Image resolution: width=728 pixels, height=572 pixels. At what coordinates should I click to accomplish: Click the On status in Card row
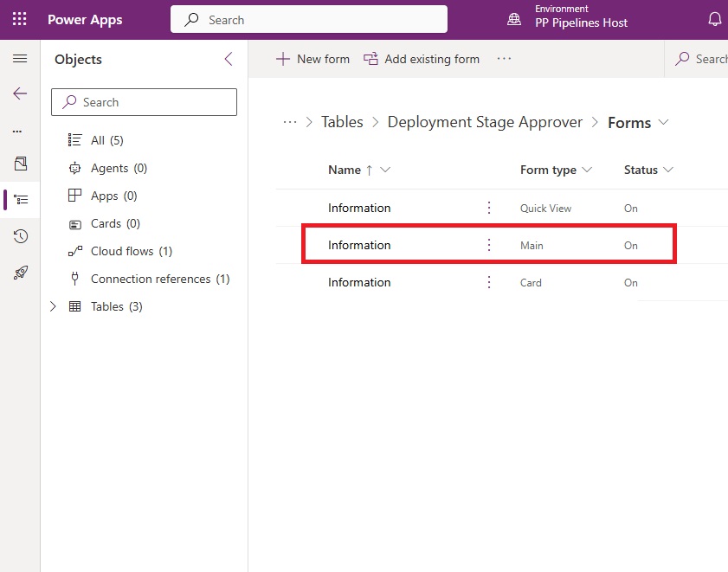coord(630,282)
